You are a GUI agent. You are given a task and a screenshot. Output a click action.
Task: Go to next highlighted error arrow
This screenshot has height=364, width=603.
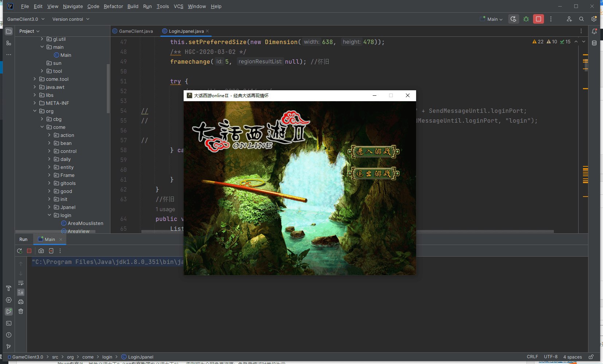click(584, 42)
